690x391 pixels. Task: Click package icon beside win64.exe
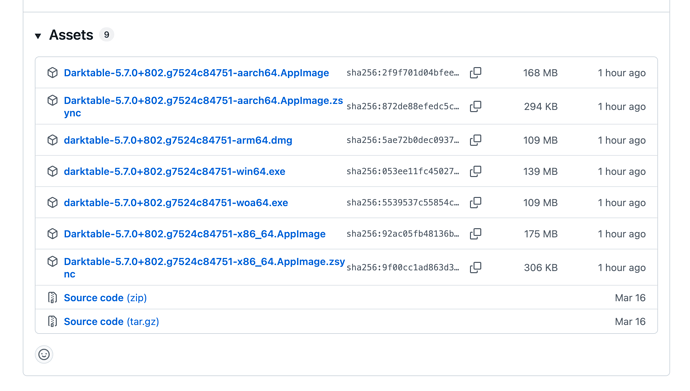click(52, 171)
